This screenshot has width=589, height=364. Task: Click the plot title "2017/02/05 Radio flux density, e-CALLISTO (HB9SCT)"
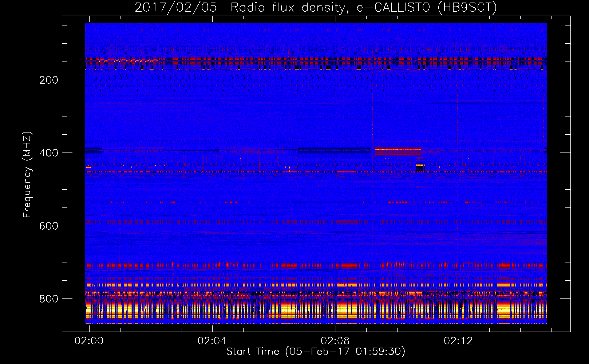[x=316, y=7]
